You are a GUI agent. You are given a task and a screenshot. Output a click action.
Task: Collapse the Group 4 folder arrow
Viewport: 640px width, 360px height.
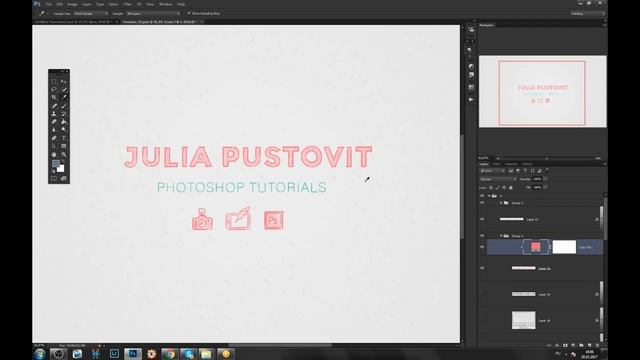501,203
